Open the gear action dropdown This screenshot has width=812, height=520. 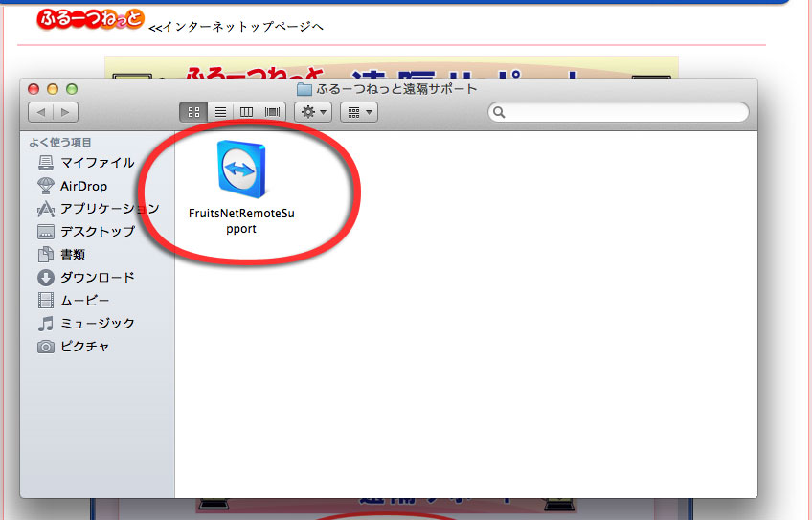(x=313, y=112)
